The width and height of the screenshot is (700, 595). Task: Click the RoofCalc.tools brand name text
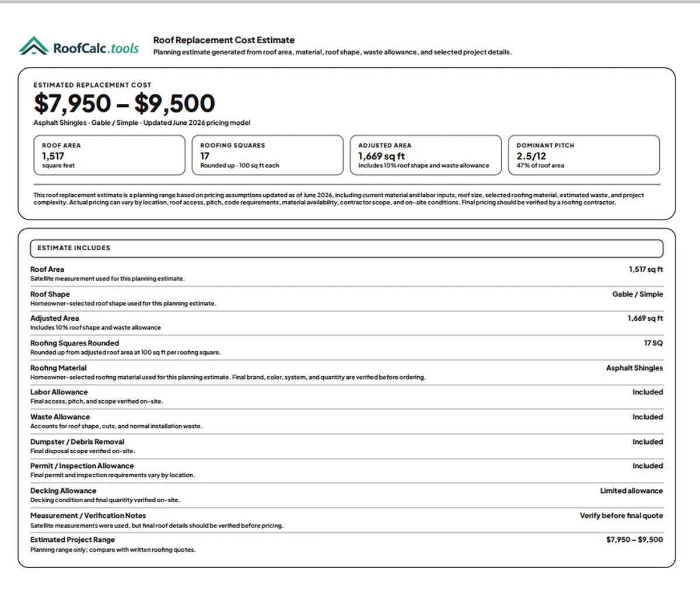(96, 48)
